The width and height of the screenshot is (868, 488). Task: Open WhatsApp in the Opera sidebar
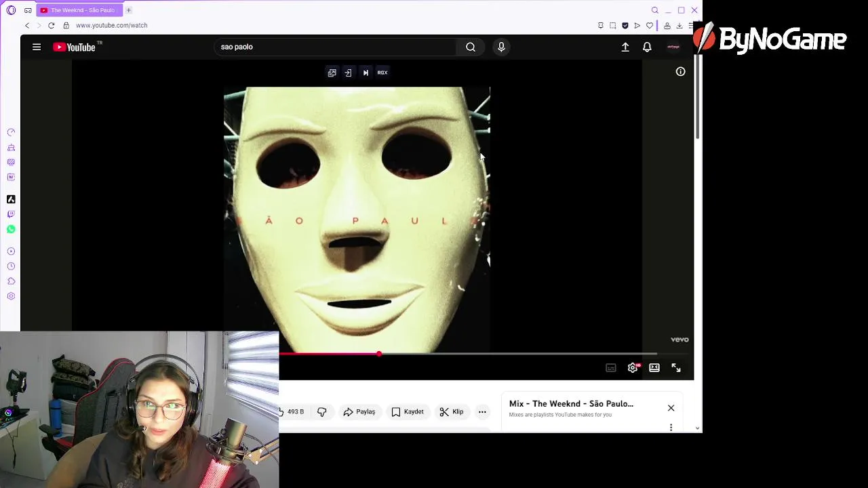pos(11,229)
